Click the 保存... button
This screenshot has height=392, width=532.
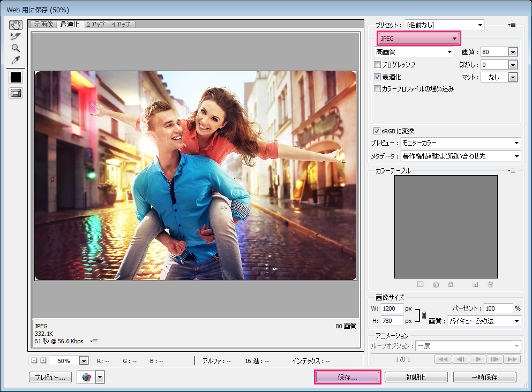347,377
